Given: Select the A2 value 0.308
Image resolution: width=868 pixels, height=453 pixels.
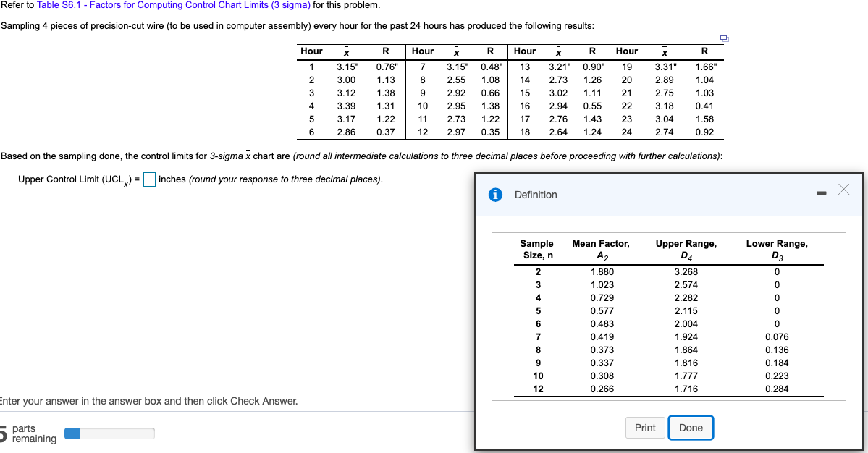Looking at the screenshot, I should click(602, 376).
